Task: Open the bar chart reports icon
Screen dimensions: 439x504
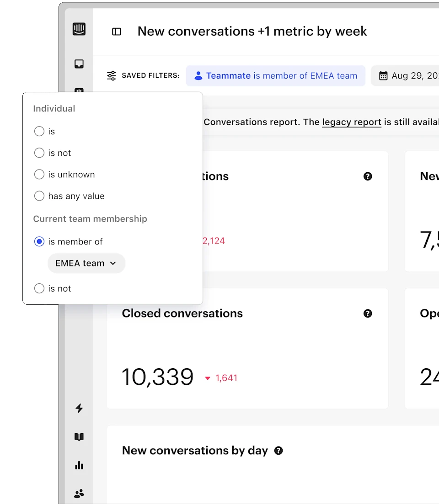Action: pos(79,465)
